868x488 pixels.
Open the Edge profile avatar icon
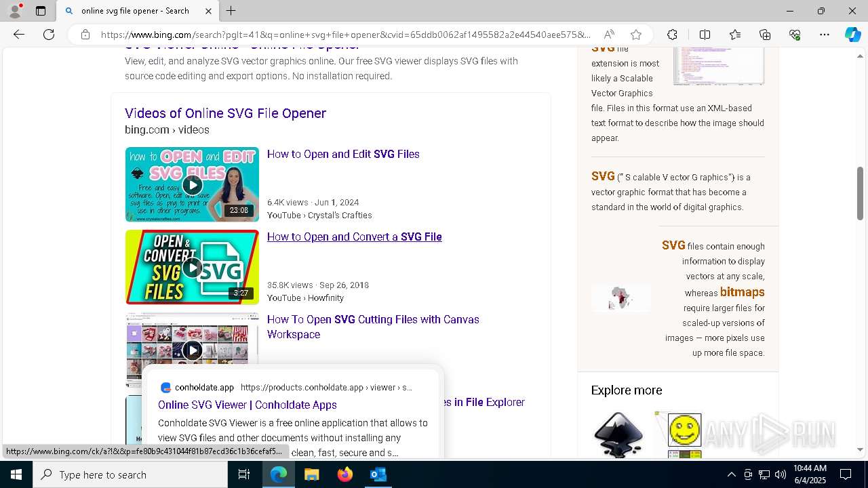pos(15,11)
